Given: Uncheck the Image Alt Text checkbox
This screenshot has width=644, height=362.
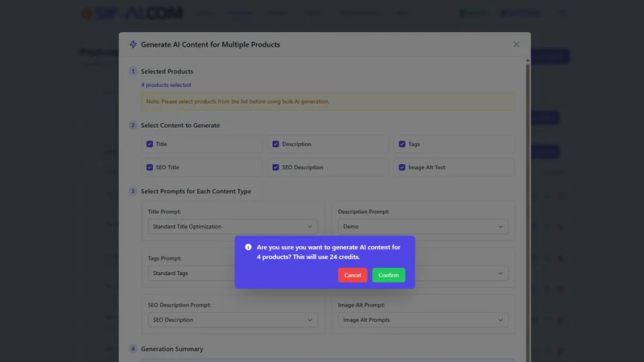Looking at the screenshot, I should 402,167.
